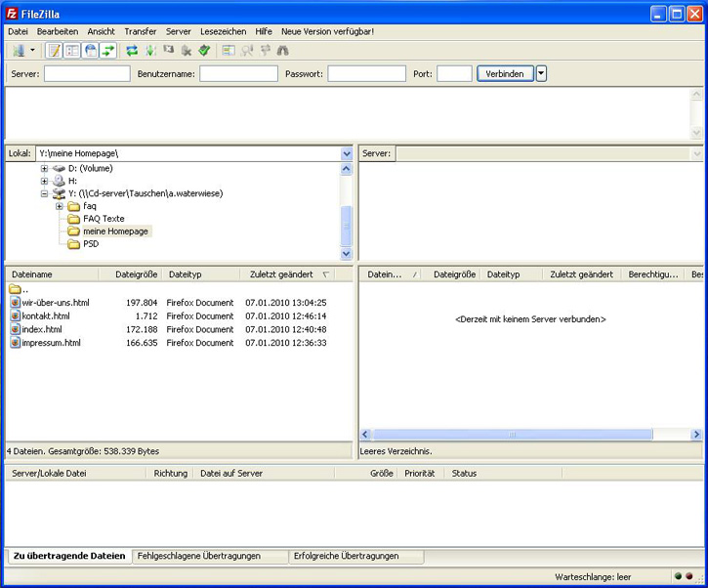Screen dimensions: 708x588
Task: Open the filename filters dialog icon
Action: 229,51
